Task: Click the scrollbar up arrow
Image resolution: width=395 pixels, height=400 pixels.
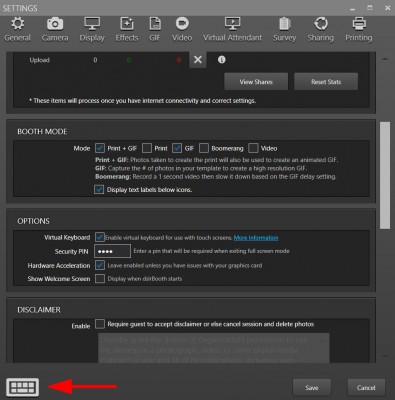Action: point(385,59)
